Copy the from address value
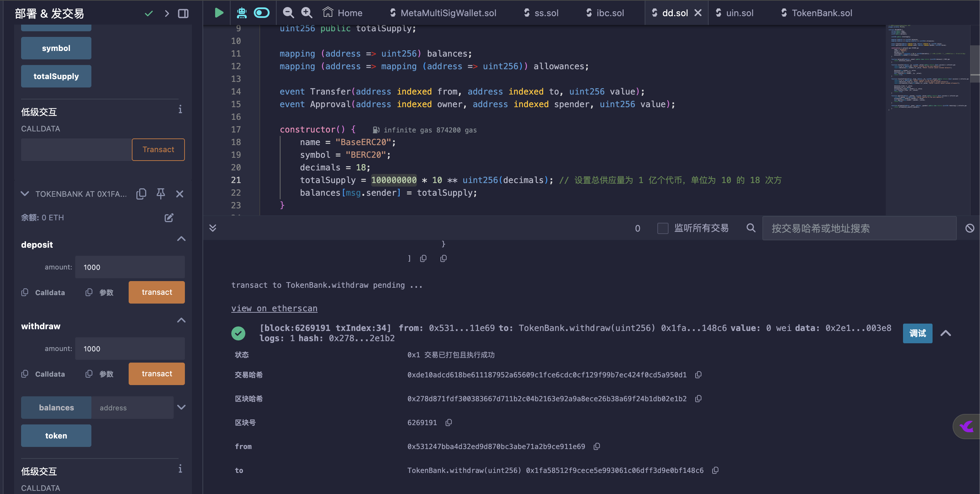The width and height of the screenshot is (980, 494). click(597, 447)
